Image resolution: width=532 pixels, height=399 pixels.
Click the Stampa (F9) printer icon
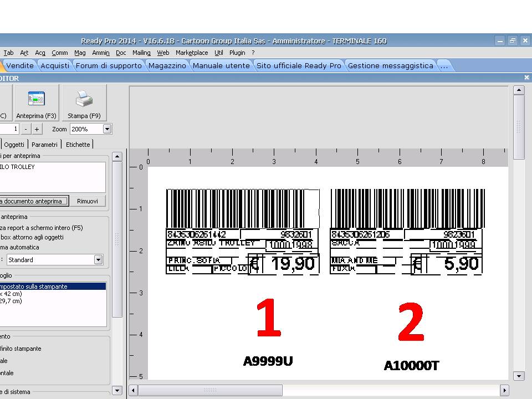84,103
